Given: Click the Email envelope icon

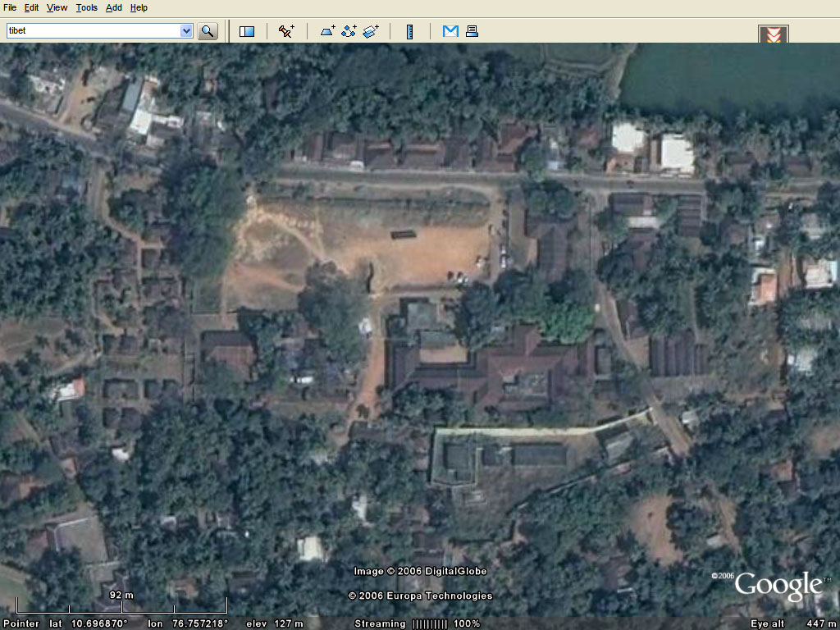Looking at the screenshot, I should coord(450,31).
